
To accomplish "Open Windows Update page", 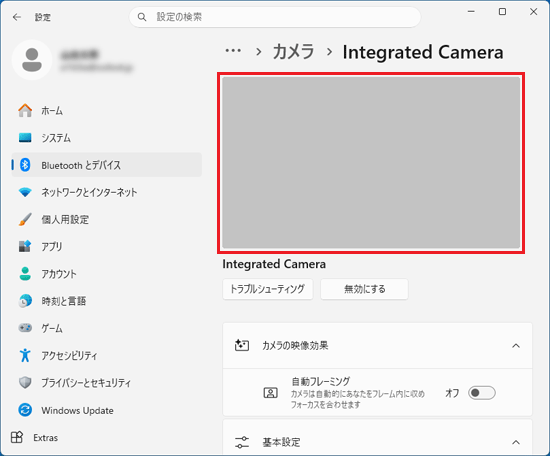I will click(x=107, y=410).
